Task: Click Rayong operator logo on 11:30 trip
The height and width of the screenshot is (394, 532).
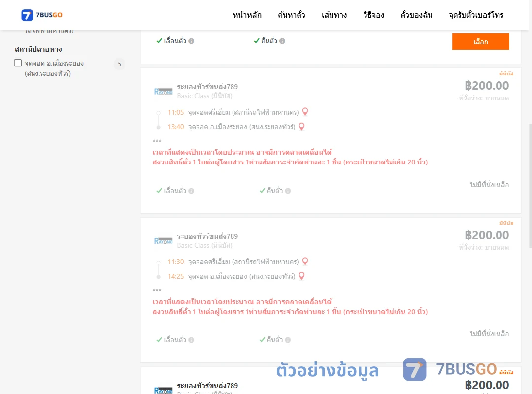Action: click(163, 241)
